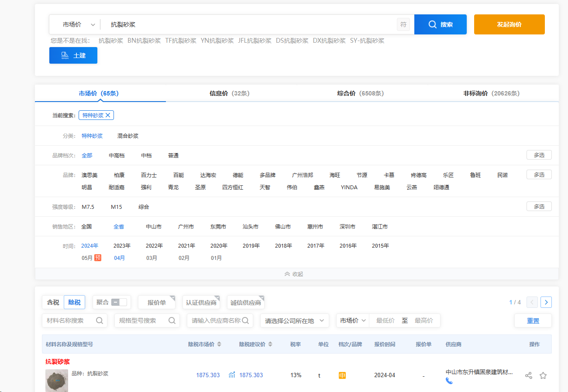Click the magnifier icon in search button
The image size is (568, 392).
point(432,24)
